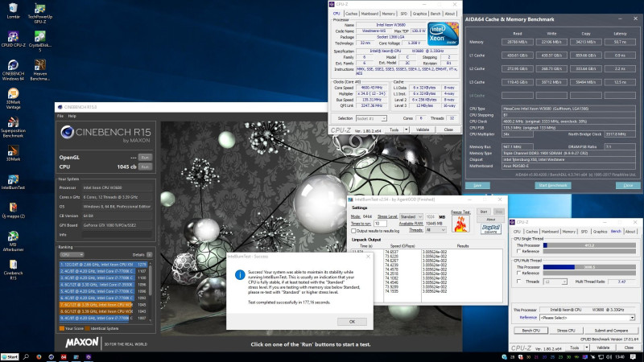Open the About tab in bottom CPU-Z window
This screenshot has height=362, width=644.
(630, 232)
